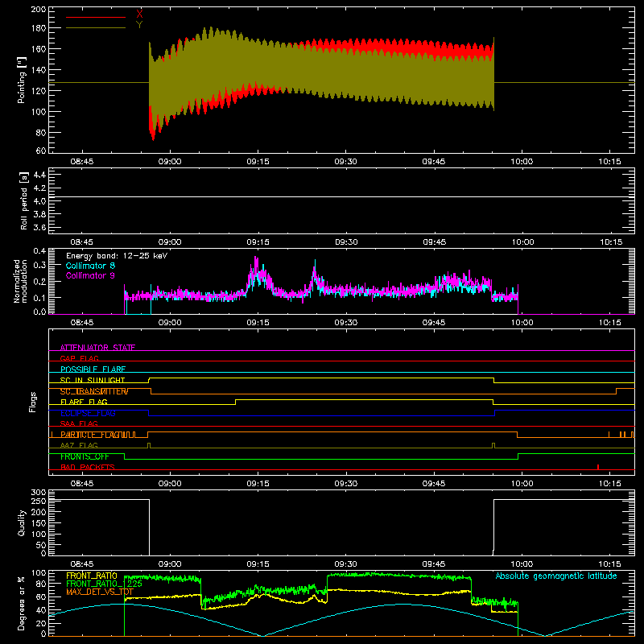Click the yellow FRONT_RATIO legend label
The image size is (644, 644).
92,576
